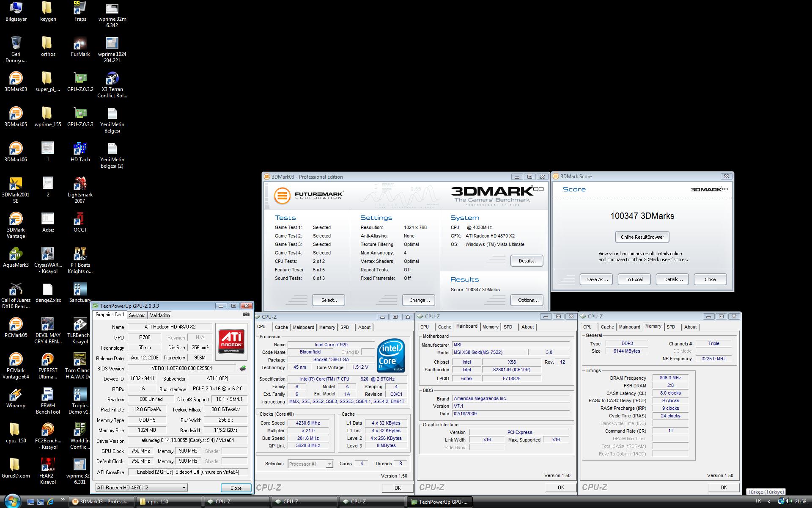Screen dimensions: 812x508
Task: Click Close in 3DMark Score window
Action: (710, 279)
